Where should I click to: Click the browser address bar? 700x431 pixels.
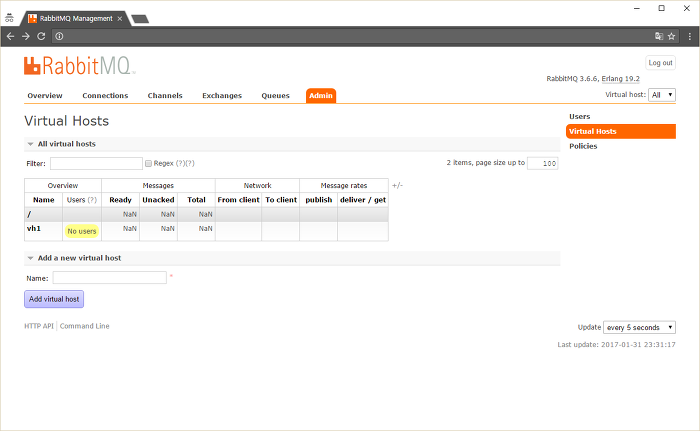pyautogui.click(x=357, y=36)
